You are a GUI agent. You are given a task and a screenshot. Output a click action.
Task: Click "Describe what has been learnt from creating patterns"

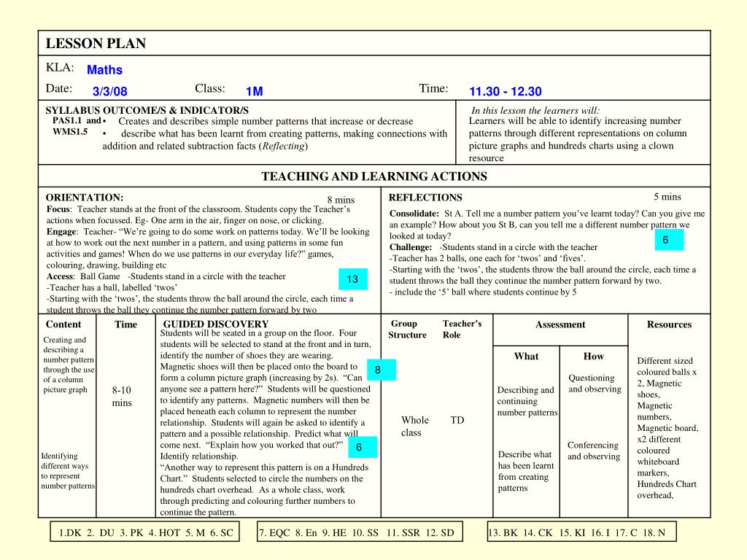pyautogui.click(x=526, y=471)
